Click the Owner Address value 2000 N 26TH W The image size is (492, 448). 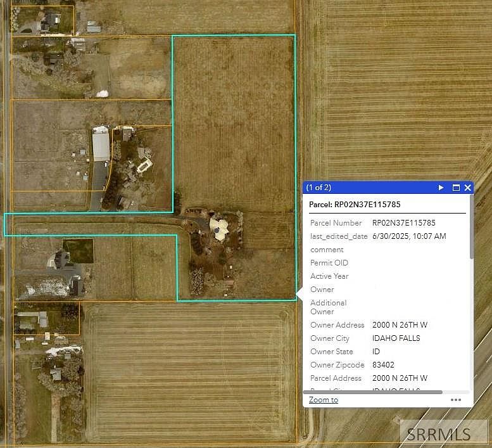(400, 325)
